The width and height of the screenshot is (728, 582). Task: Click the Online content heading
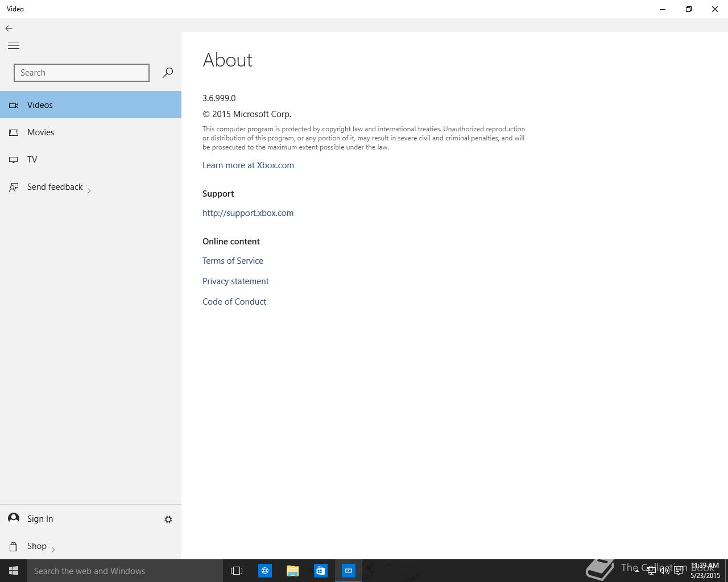pyautogui.click(x=231, y=241)
